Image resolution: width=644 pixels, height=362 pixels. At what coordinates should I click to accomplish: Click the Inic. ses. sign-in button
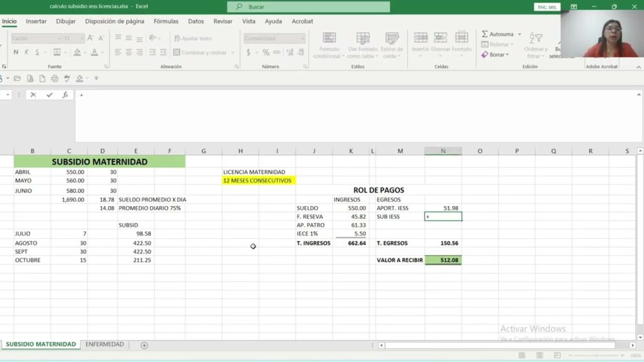(x=547, y=6)
